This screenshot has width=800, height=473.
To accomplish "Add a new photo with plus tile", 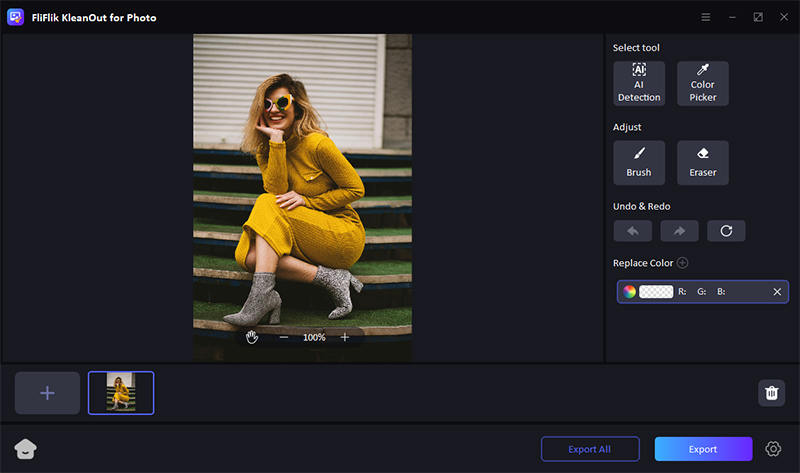I will click(47, 393).
